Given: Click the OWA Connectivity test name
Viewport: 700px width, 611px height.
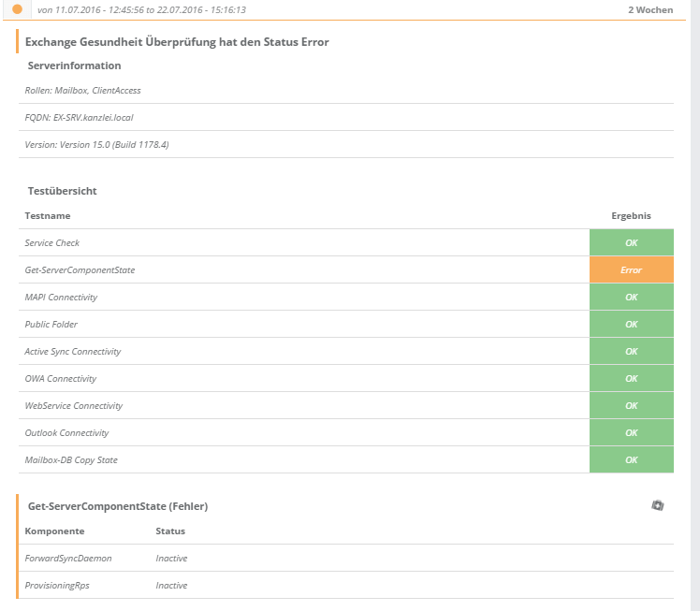Looking at the screenshot, I should 61,378.
